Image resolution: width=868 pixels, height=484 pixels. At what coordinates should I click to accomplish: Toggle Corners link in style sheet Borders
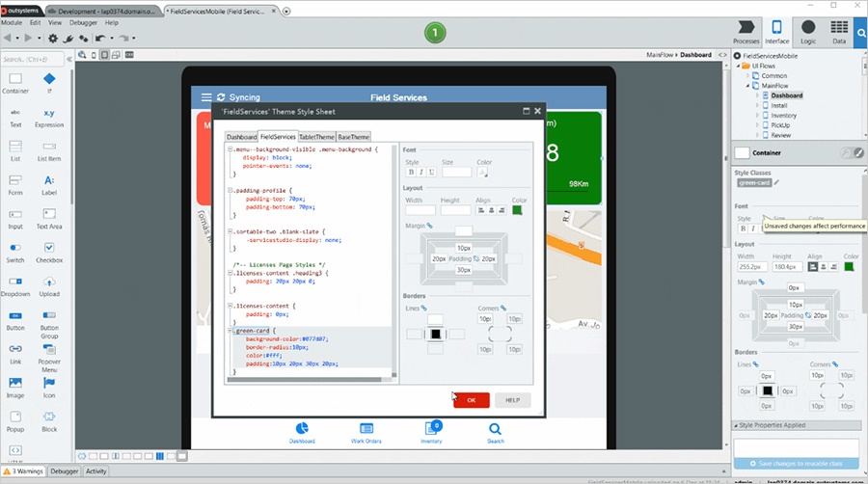tap(503, 309)
